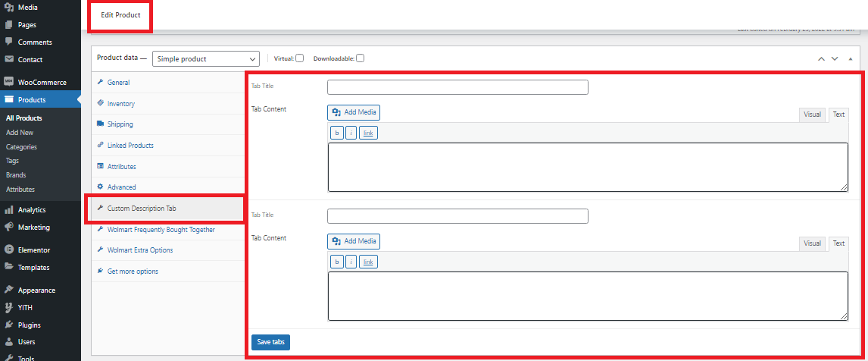Click into first Tab Content textarea

click(x=588, y=168)
